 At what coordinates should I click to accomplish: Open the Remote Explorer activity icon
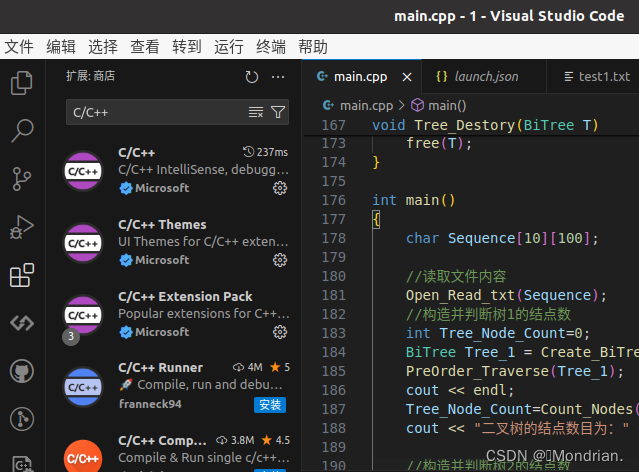(22, 323)
